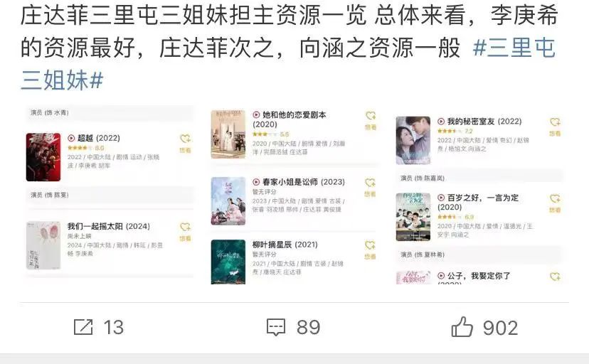Click the 柳叶摘星辰 green poster
The image size is (589, 364).
[x=228, y=262]
